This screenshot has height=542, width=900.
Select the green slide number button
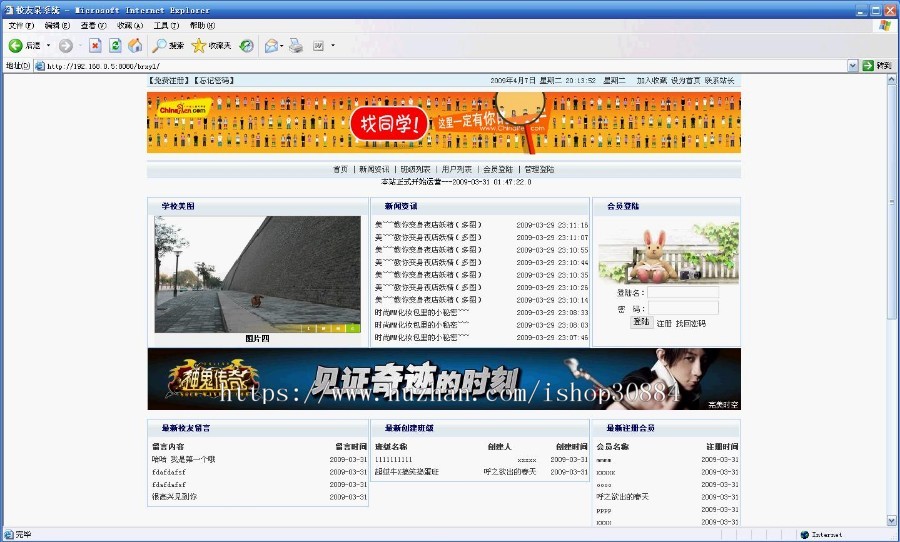354,328
